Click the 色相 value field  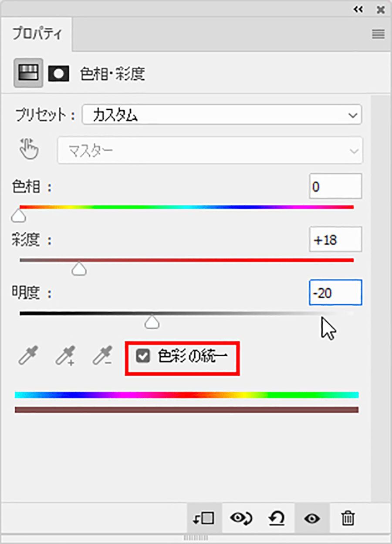335,186
